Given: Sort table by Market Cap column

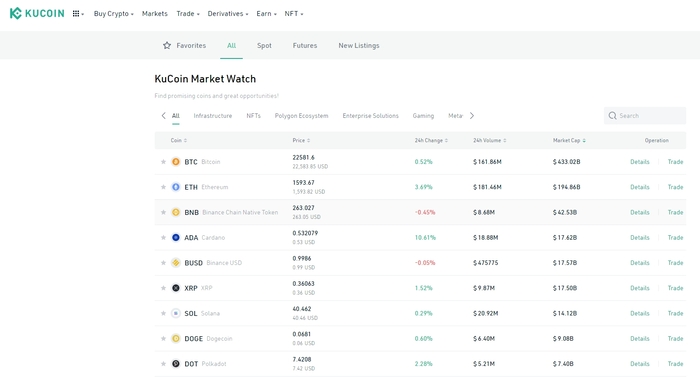Looking at the screenshot, I should pos(569,140).
